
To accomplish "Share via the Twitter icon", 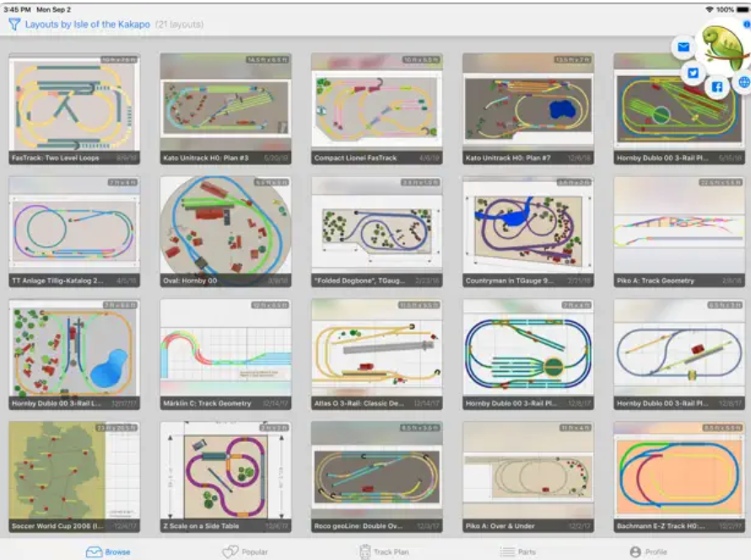I will pos(693,73).
